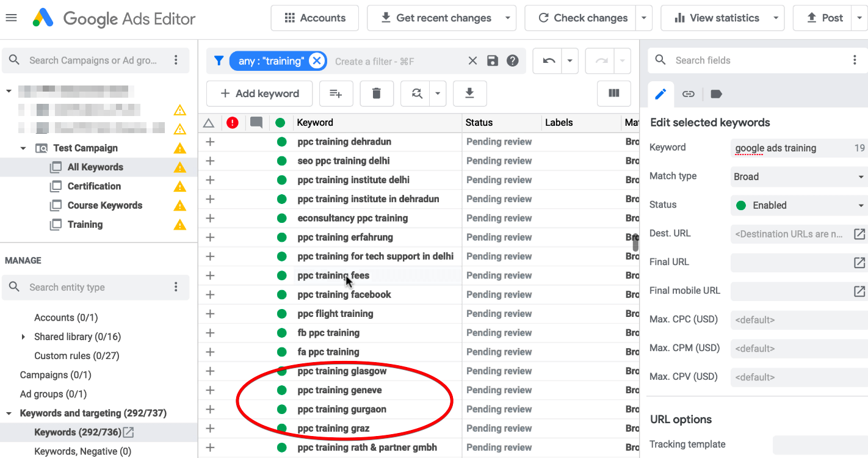Open search fields options menu
This screenshot has height=458, width=868.
point(855,60)
